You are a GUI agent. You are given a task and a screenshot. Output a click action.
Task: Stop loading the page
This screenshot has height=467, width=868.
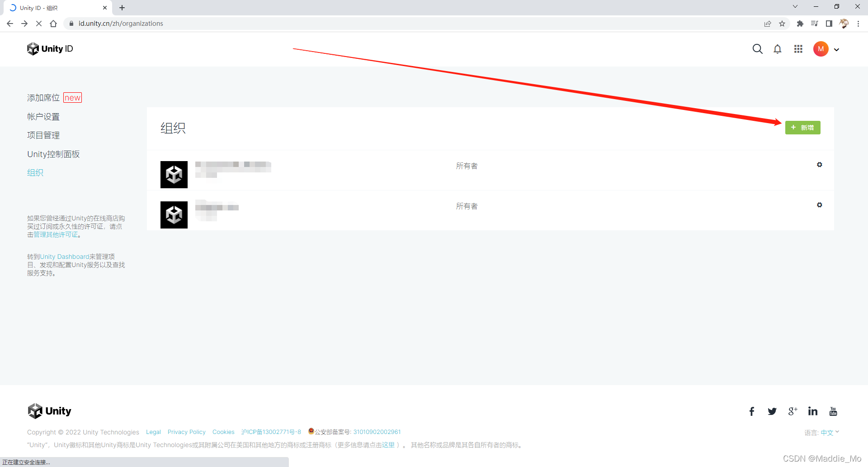tap(39, 24)
